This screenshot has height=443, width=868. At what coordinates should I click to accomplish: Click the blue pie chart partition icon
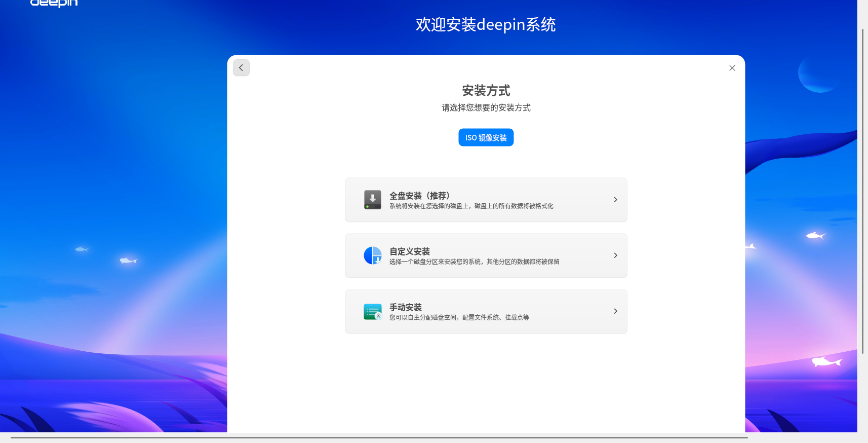point(372,255)
